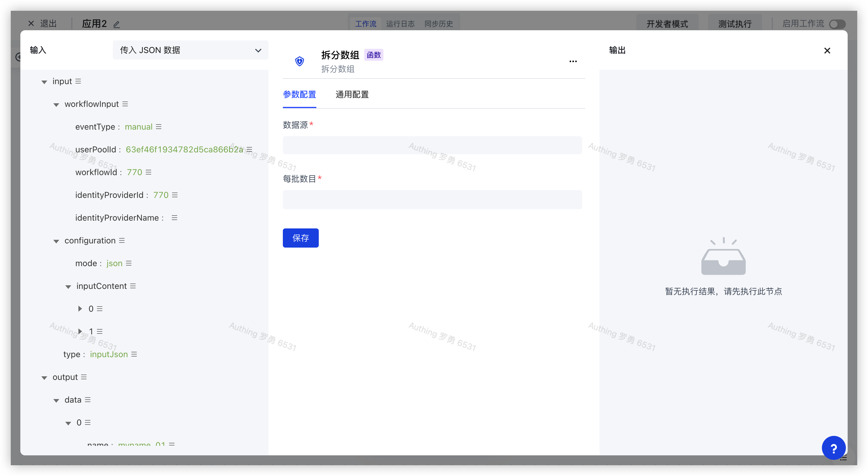Click the drag handle icon next to inputContent
This screenshot has height=476, width=868.
pos(133,286)
